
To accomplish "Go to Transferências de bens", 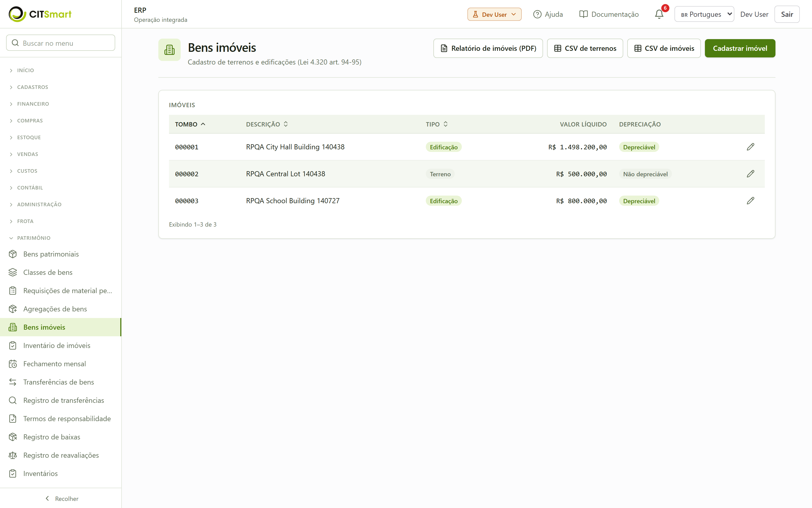I will 61,382.
